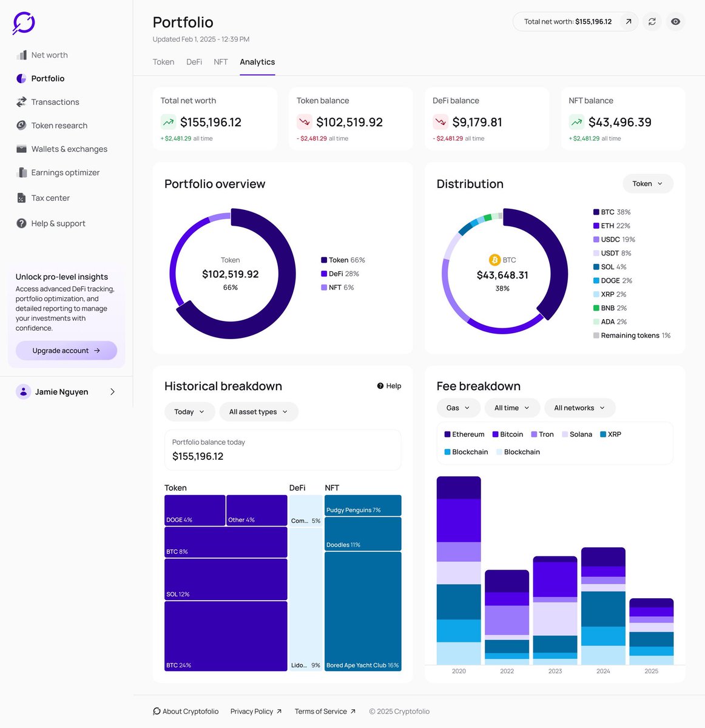
Task: Open the Today time range dropdown
Action: 189,412
